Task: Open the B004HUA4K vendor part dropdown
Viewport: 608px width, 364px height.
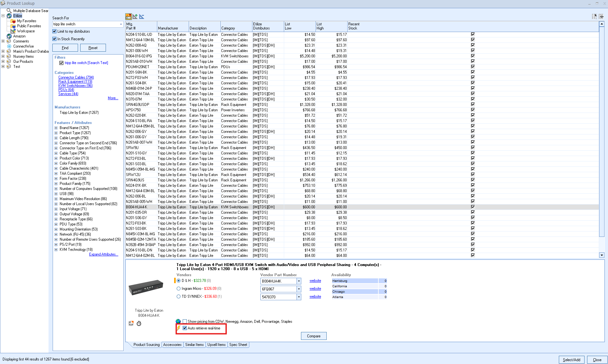Action: click(299, 281)
